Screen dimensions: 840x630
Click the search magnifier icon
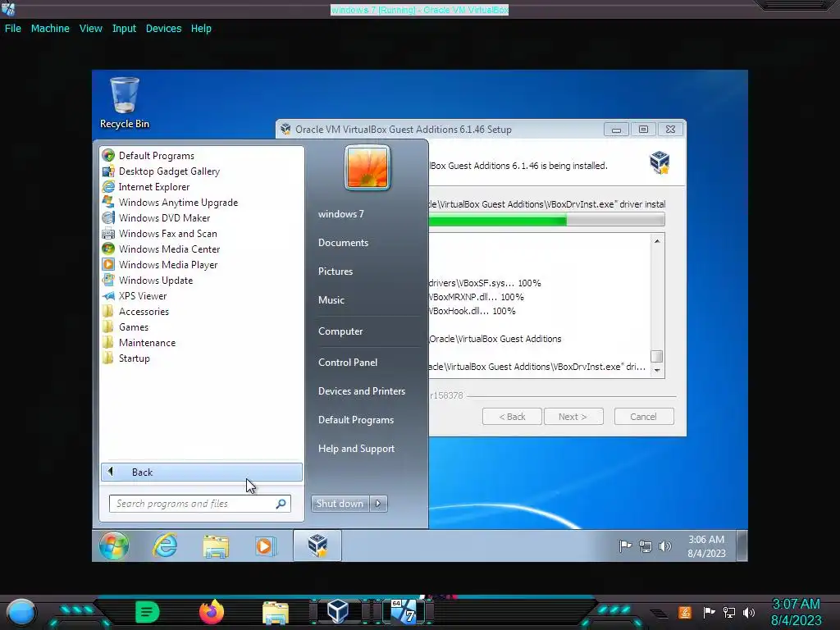[x=281, y=503]
